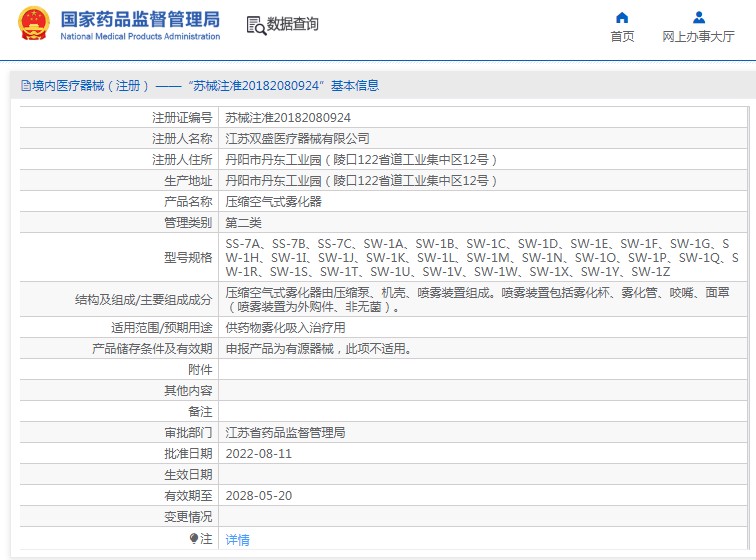Click 第二类 management category value
The width and height of the screenshot is (756, 560).
(x=243, y=223)
